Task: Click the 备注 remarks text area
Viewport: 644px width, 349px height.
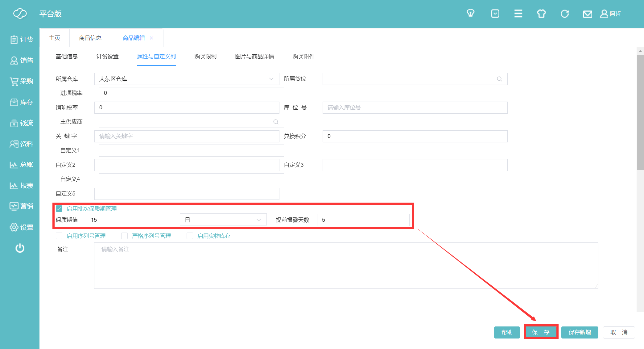Action: click(345, 266)
